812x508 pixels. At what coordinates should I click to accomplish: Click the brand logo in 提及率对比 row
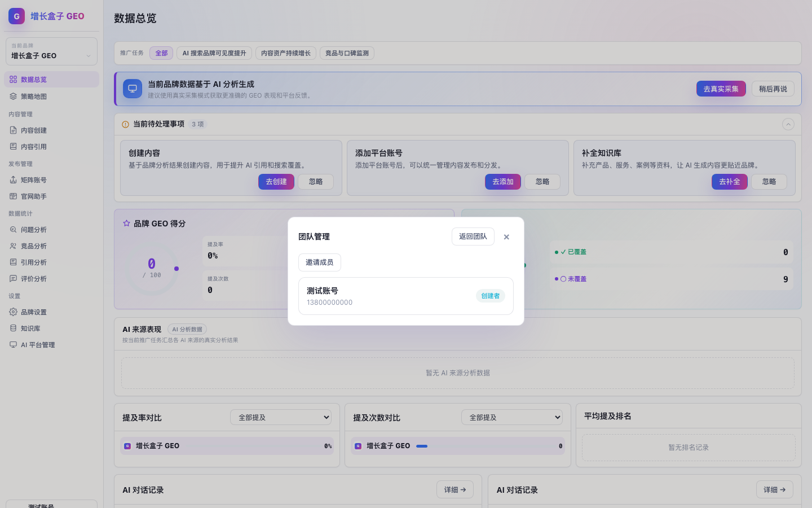click(x=127, y=446)
